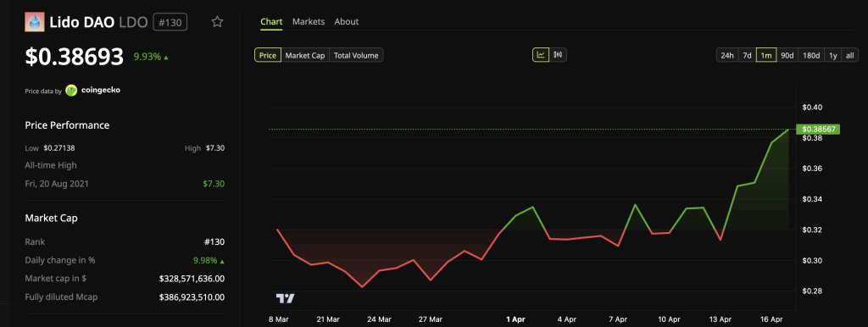This screenshot has height=327, width=868.
Task: Set the chart range to 24h
Action: tap(727, 55)
